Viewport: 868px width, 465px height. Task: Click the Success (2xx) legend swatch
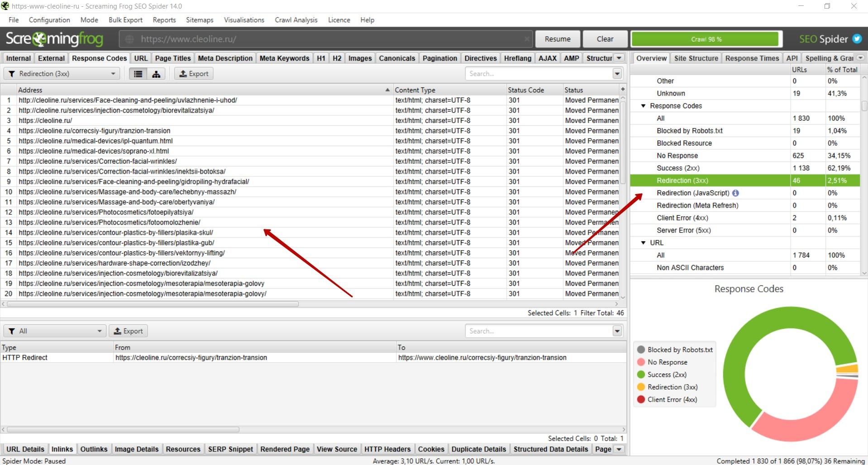[641, 375]
